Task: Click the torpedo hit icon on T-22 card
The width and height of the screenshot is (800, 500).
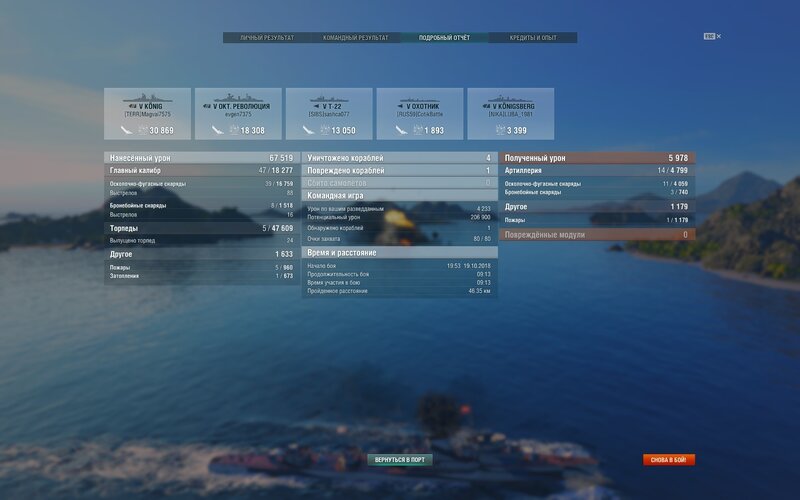Action: 308,130
